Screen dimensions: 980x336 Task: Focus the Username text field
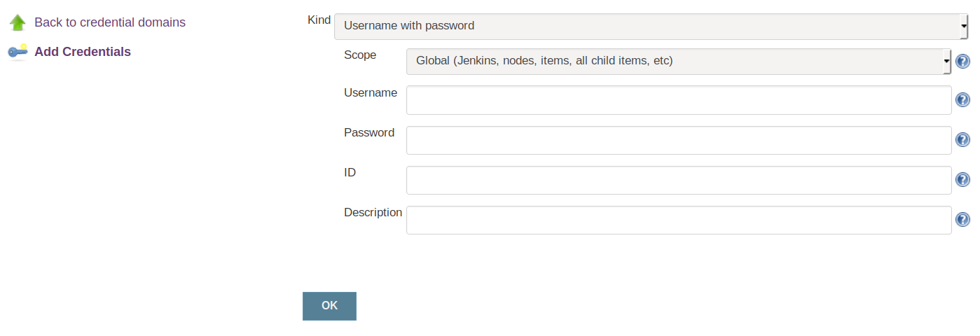(678, 100)
